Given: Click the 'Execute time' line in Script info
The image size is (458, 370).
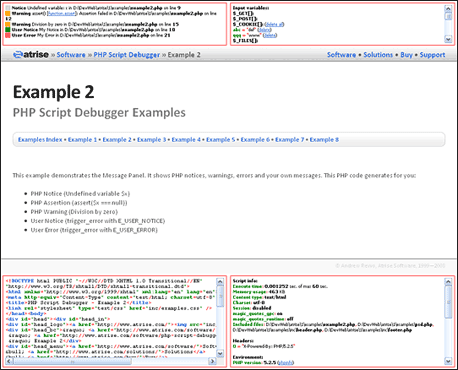Looking at the screenshot, I should [280, 286].
